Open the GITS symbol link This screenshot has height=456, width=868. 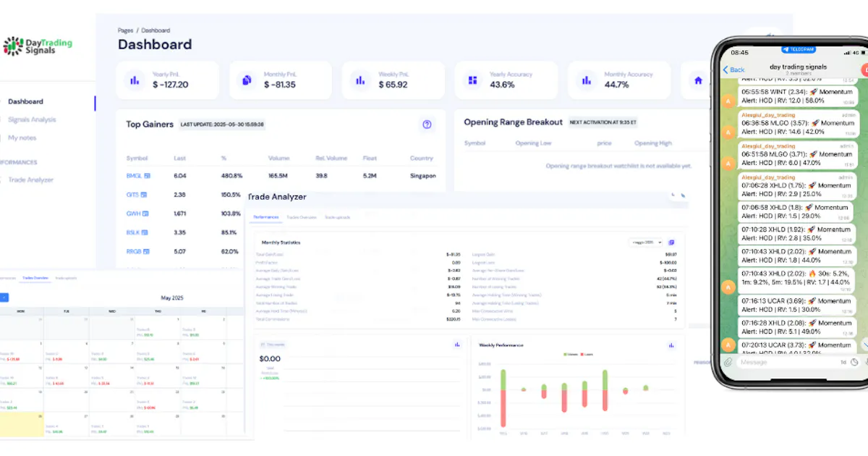(132, 195)
